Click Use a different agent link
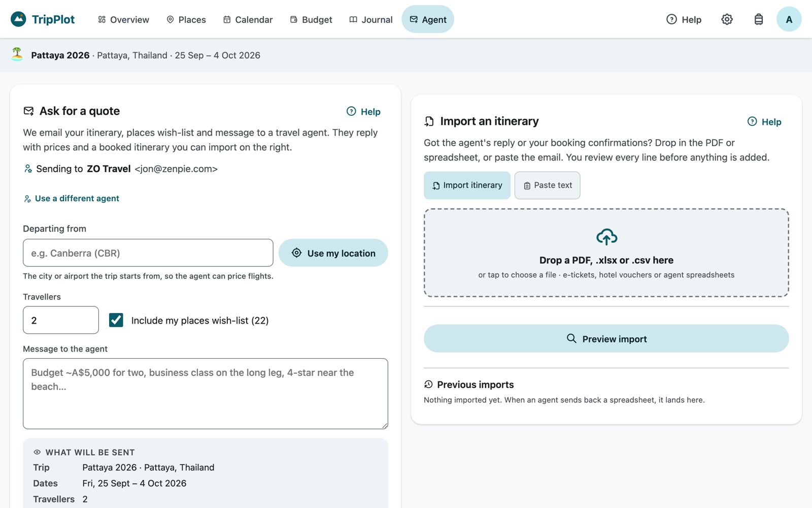Viewport: 812px width, 508px height. 72,198
